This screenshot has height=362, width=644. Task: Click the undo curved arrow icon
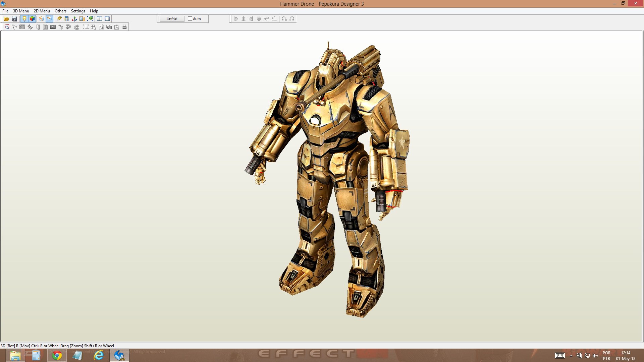pyautogui.click(x=68, y=27)
